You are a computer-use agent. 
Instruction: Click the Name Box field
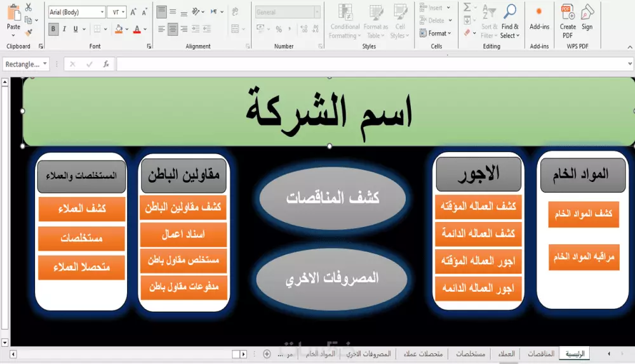pos(22,64)
